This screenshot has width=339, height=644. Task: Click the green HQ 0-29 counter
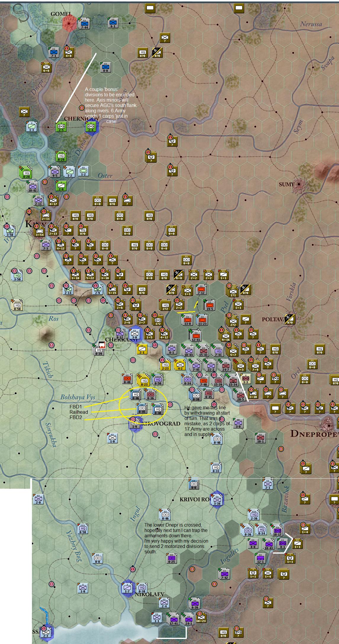click(x=61, y=156)
